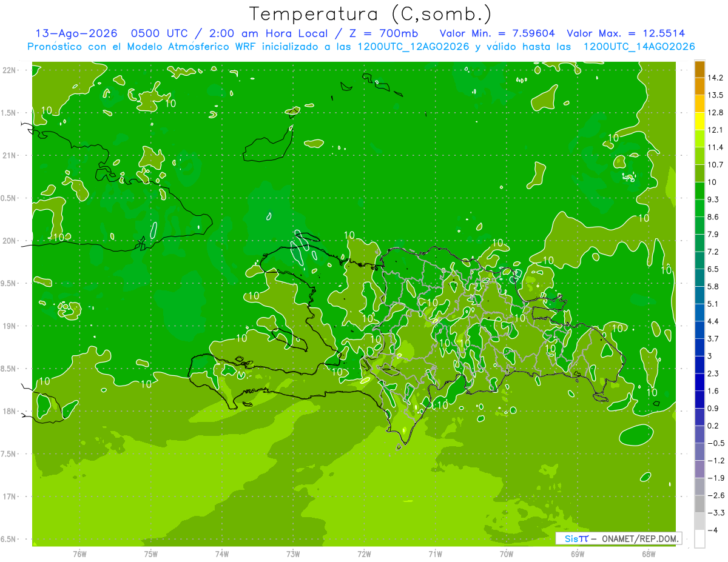
Task: Click the "6.5" value on the color scale
Action: tap(713, 269)
